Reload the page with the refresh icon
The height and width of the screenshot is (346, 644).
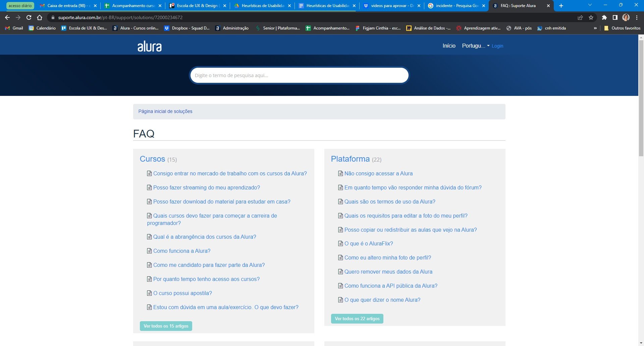pos(29,17)
